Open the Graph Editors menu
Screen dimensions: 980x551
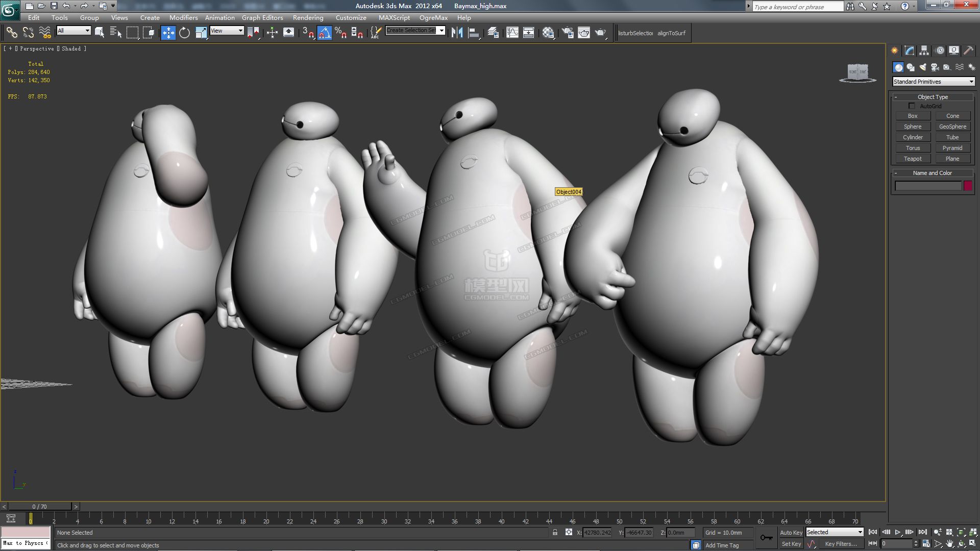262,18
